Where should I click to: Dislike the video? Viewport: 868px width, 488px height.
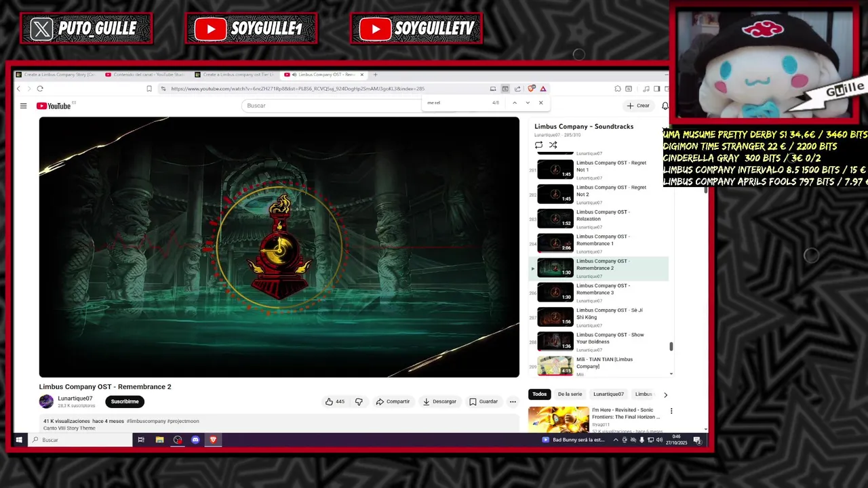tap(359, 401)
